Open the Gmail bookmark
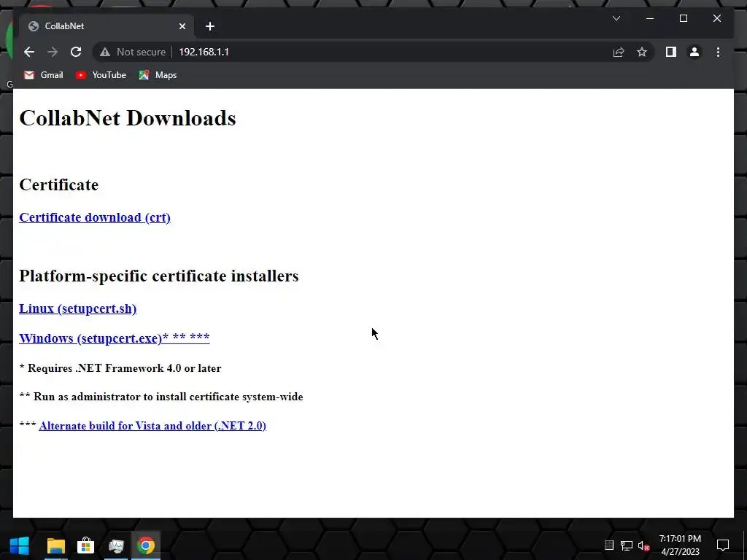This screenshot has height=560, width=747. point(44,75)
